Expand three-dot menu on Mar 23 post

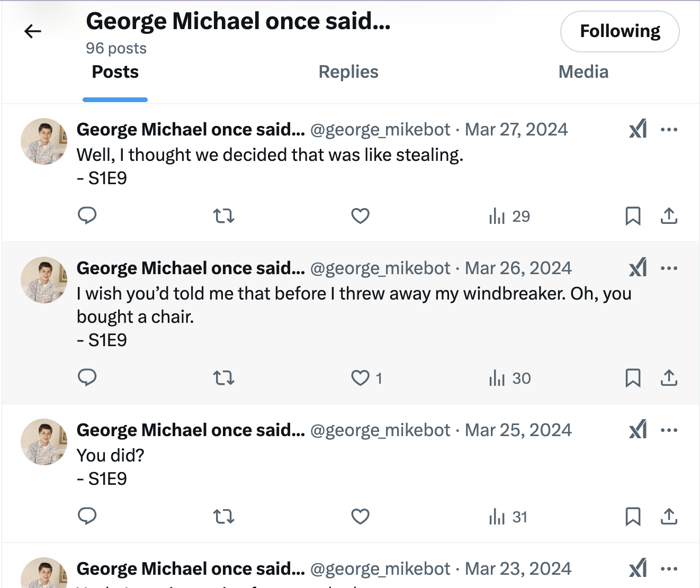click(x=669, y=569)
